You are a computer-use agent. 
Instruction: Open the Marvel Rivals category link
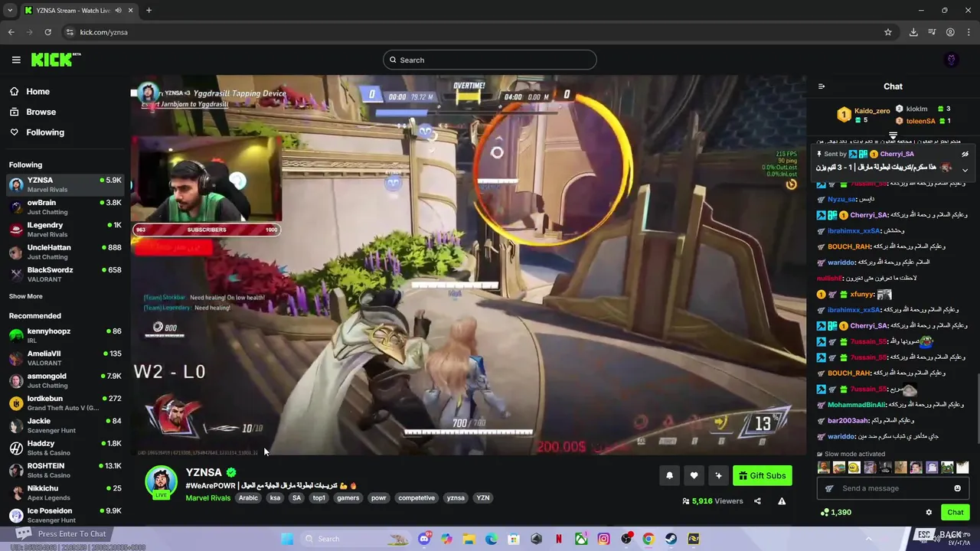point(207,498)
